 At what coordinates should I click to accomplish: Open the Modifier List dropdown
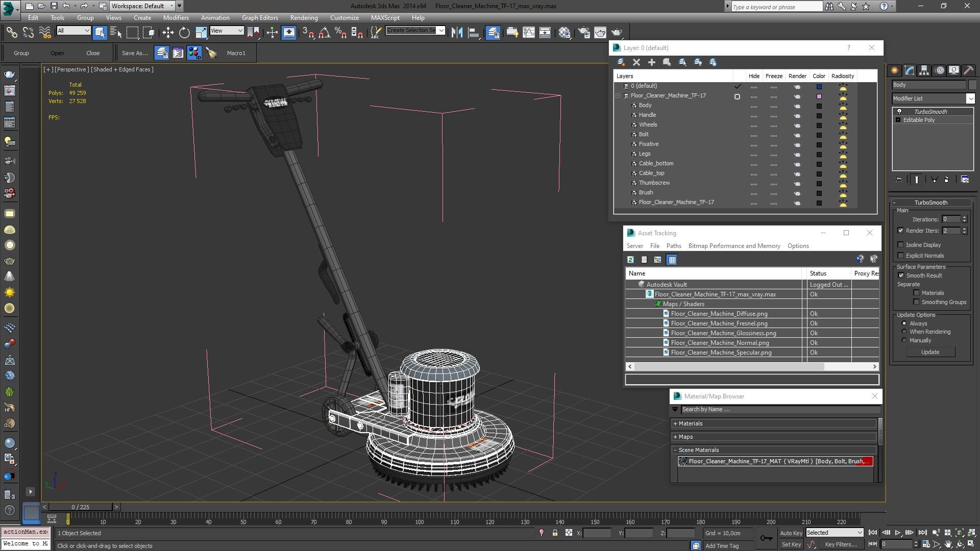click(x=970, y=98)
